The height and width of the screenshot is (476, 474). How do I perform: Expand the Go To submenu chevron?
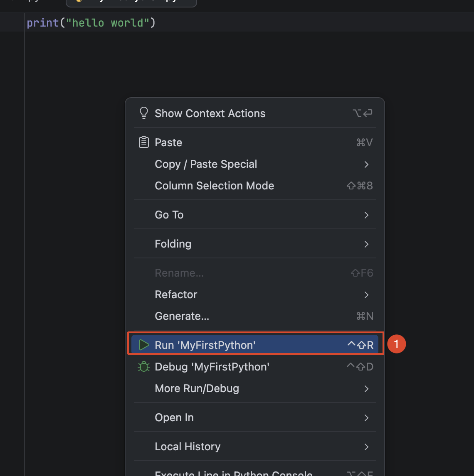click(x=366, y=215)
